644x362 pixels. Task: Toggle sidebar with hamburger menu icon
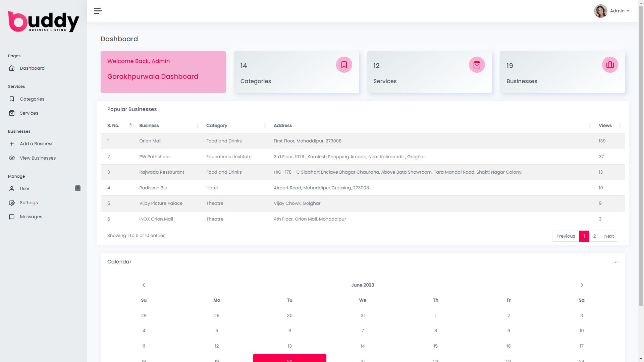[x=98, y=11]
